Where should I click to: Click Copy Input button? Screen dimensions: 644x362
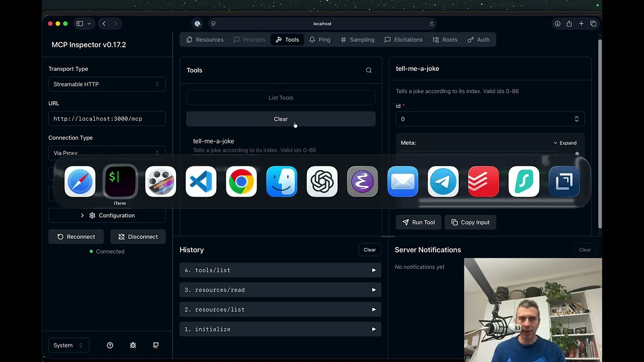click(x=470, y=222)
